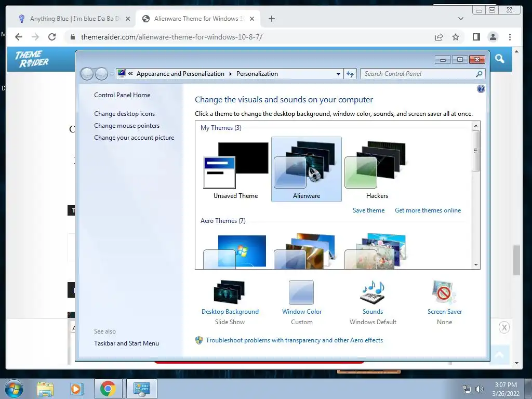Click the help question mark icon
This screenshot has width=532, height=399.
click(481, 89)
